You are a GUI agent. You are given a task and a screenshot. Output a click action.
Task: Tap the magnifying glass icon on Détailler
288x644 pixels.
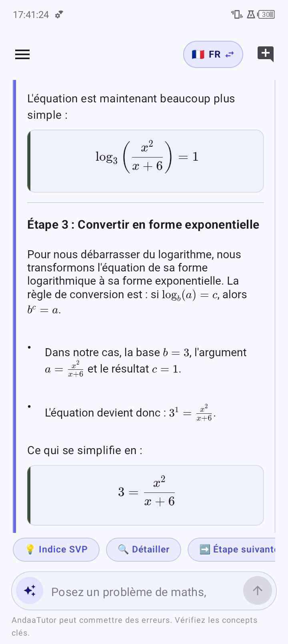pos(123,549)
